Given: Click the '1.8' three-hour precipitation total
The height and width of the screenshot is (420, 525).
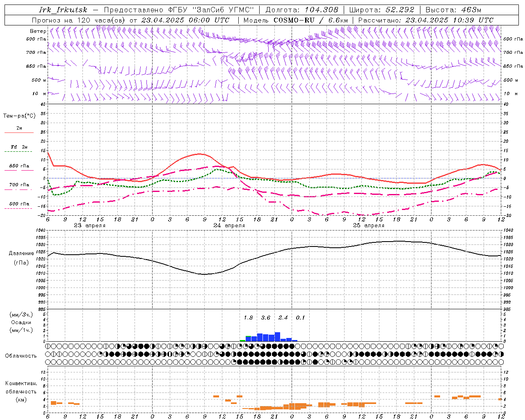Looking at the screenshot, I should point(248,318).
